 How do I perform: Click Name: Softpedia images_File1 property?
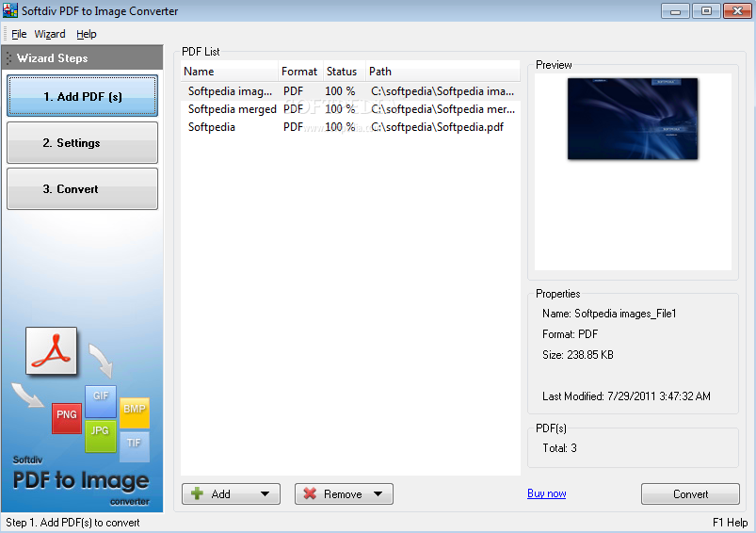point(609,314)
